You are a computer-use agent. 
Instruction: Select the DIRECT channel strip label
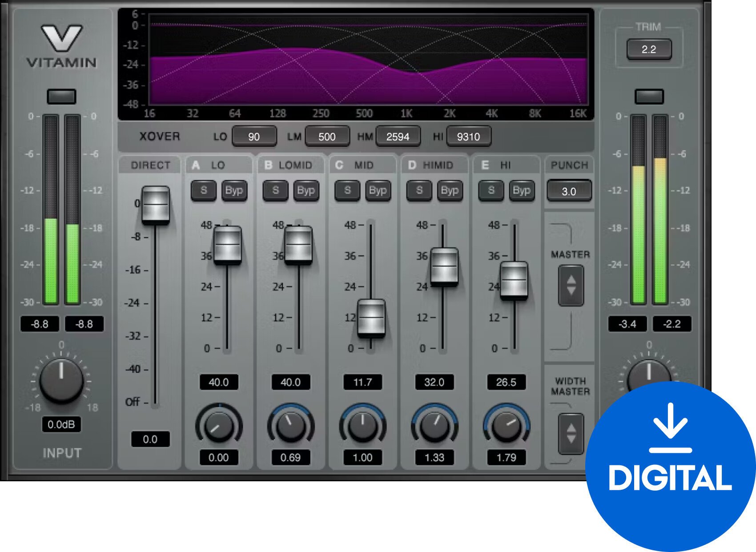[x=150, y=164]
